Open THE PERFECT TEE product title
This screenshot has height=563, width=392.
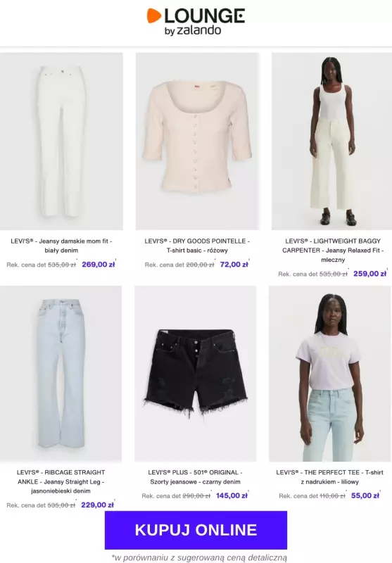click(x=330, y=477)
